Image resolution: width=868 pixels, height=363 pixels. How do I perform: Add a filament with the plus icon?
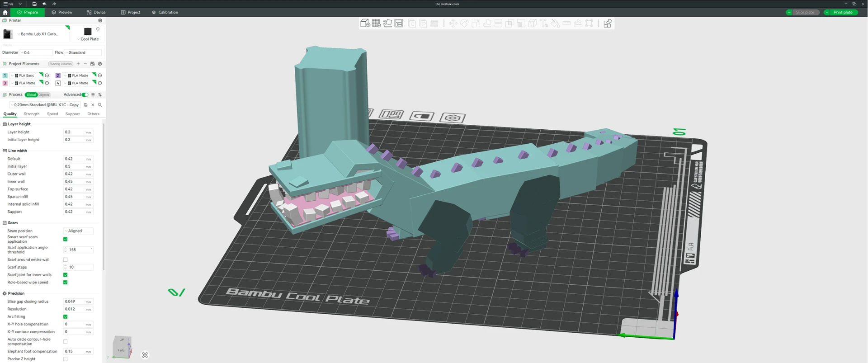point(78,64)
